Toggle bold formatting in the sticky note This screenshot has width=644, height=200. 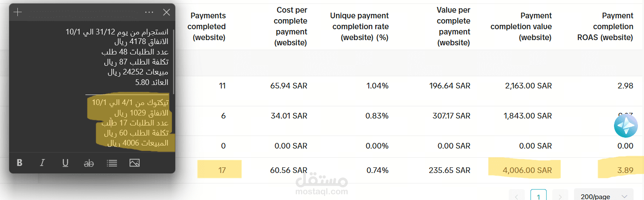(x=20, y=163)
